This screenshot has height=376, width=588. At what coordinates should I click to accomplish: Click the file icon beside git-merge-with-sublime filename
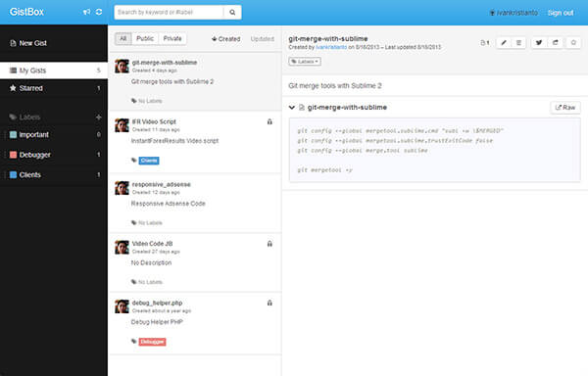(302, 108)
